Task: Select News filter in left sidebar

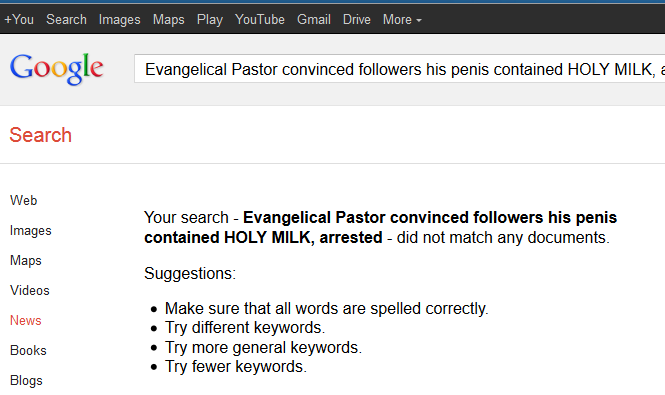Action: pyautogui.click(x=25, y=320)
